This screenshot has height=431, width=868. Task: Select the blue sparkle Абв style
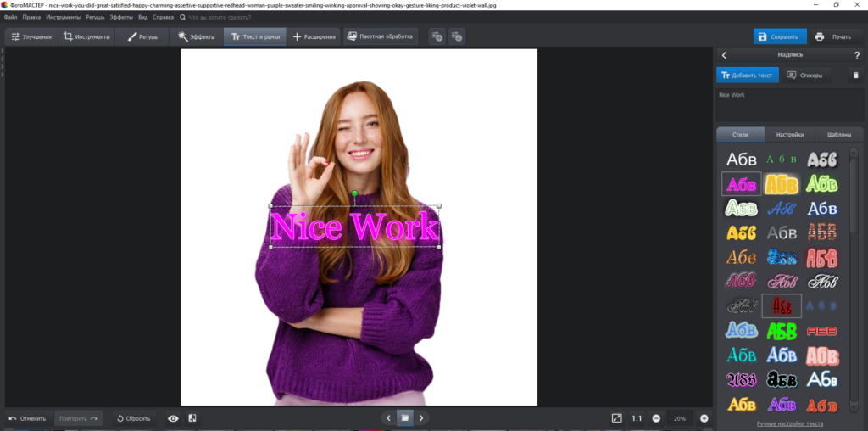pos(782,256)
